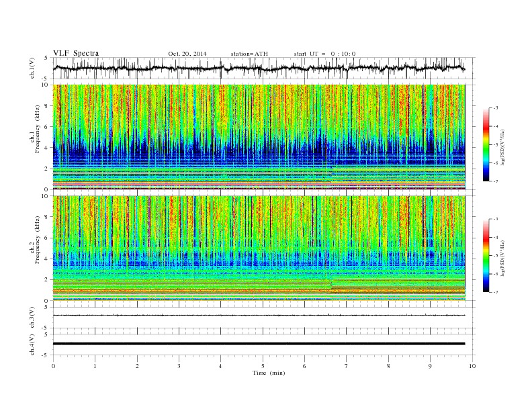
Task: Click the "-3" label on ch.1 colorbar
Action: point(496,108)
